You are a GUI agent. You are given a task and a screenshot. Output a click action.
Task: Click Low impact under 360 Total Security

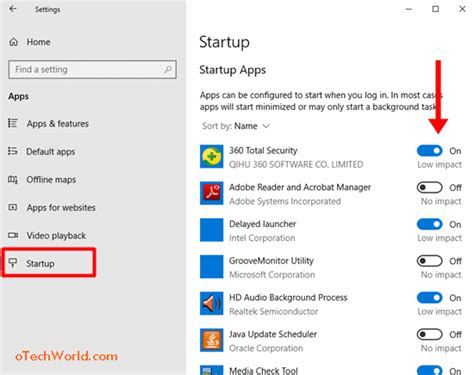tap(439, 165)
